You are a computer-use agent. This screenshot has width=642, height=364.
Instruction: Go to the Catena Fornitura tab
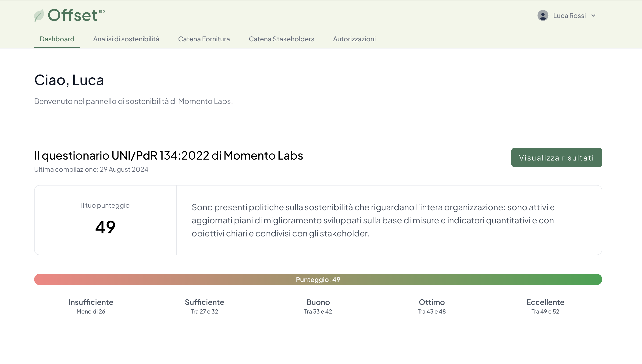(204, 39)
